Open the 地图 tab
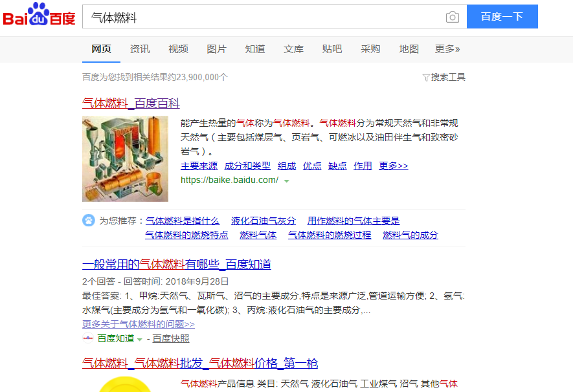 click(x=409, y=49)
